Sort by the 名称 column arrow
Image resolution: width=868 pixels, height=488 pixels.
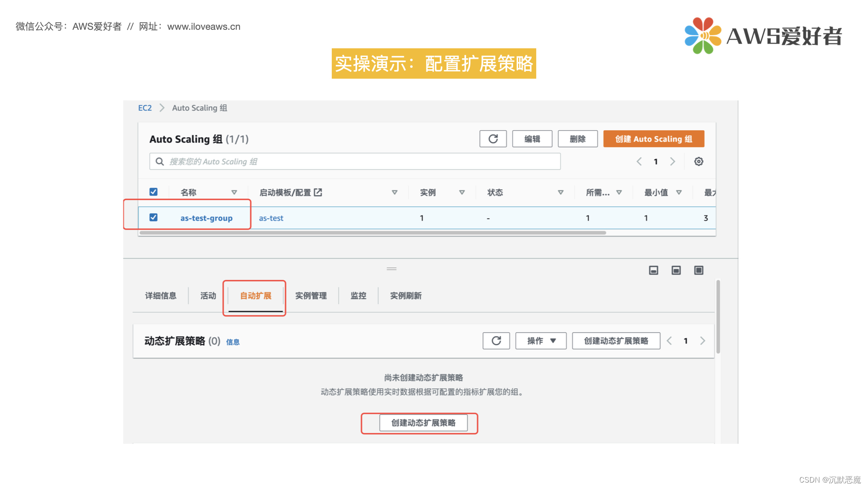234,192
